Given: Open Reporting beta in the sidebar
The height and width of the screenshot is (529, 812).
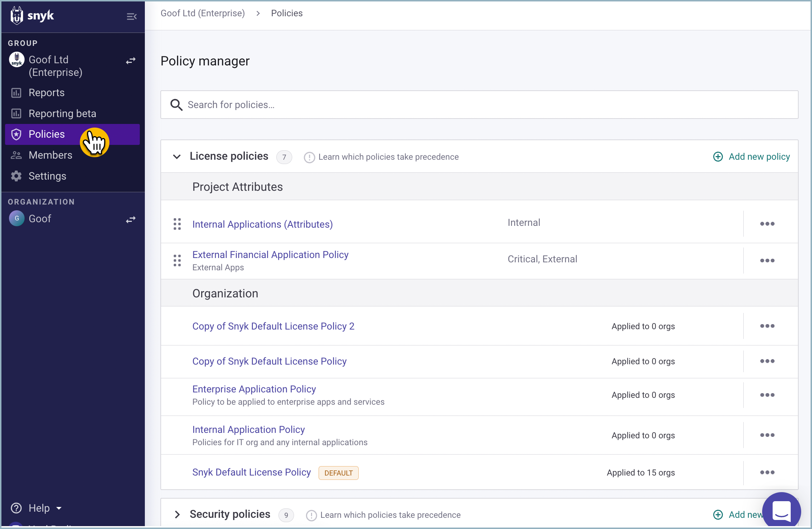Looking at the screenshot, I should click(72, 113).
